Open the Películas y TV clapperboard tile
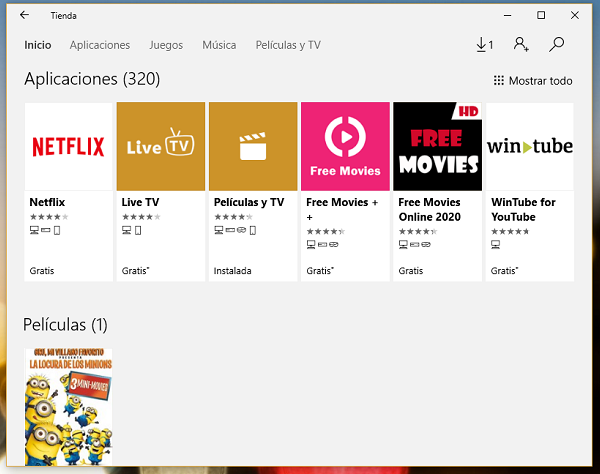This screenshot has width=600, height=474. pos(253,146)
